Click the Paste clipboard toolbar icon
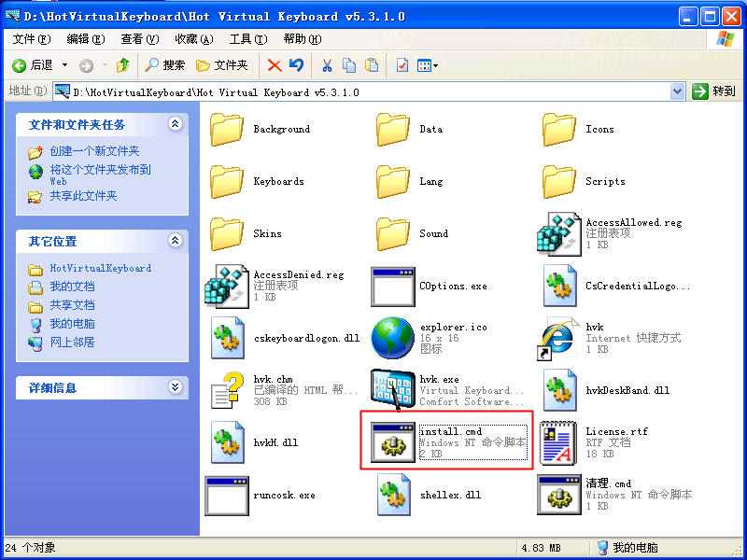Viewport: 747px width, 560px height. pyautogui.click(x=372, y=65)
